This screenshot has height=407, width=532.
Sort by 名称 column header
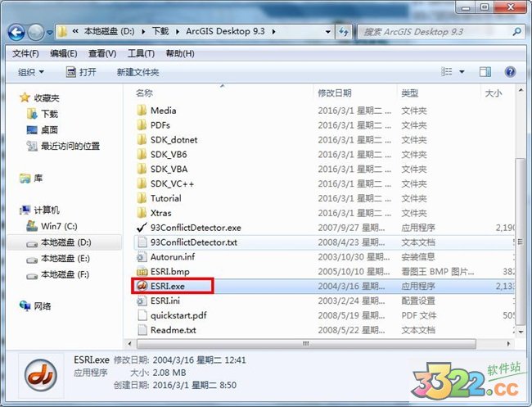point(144,93)
